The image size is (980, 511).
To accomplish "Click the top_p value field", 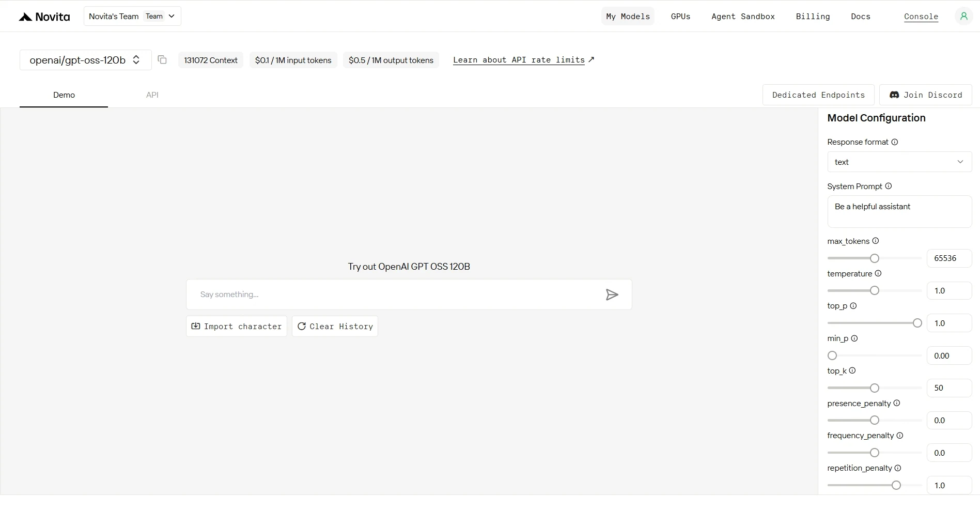I will click(x=950, y=323).
